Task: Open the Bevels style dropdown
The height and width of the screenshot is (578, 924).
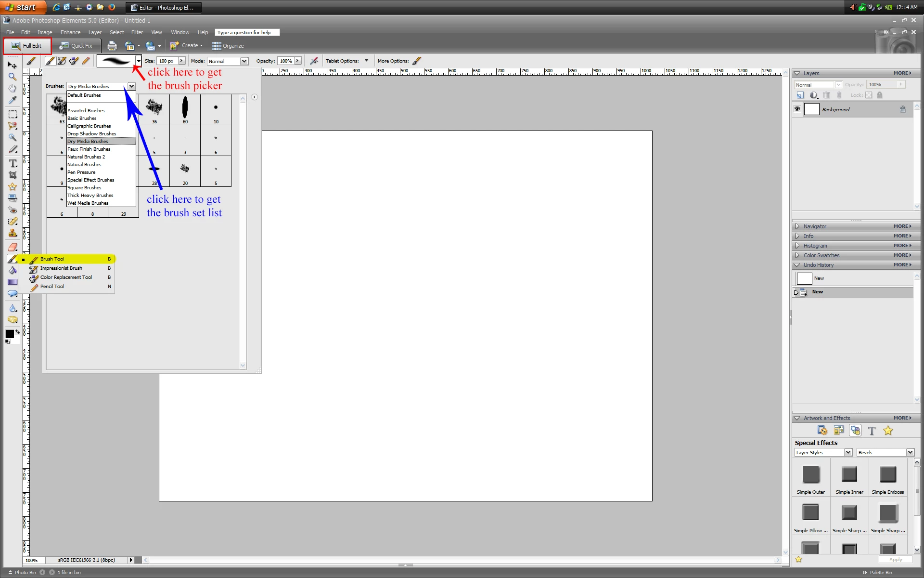Action: click(x=910, y=452)
